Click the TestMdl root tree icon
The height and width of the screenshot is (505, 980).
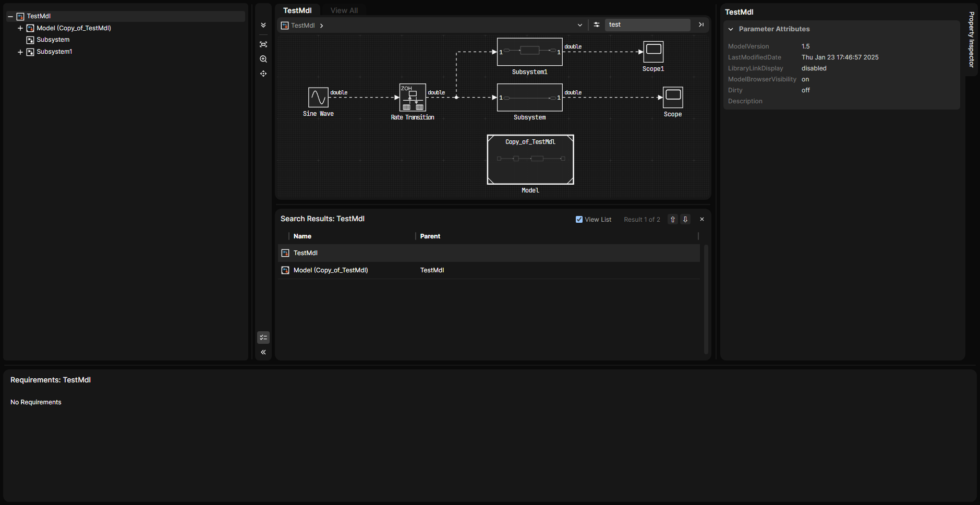click(20, 17)
